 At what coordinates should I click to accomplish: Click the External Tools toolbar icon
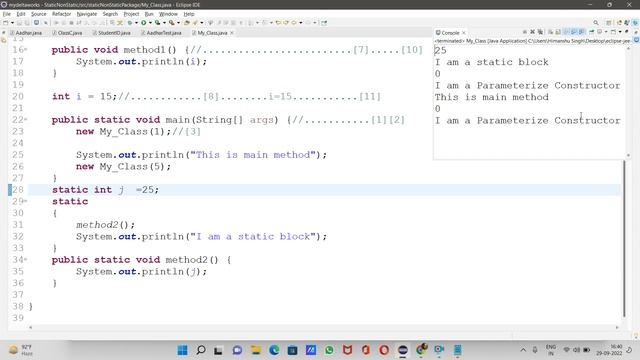tap(172, 23)
